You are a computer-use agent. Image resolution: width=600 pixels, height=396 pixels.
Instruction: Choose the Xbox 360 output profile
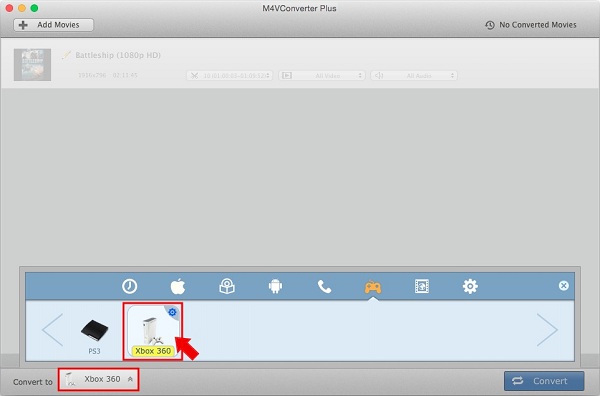pyautogui.click(x=153, y=331)
